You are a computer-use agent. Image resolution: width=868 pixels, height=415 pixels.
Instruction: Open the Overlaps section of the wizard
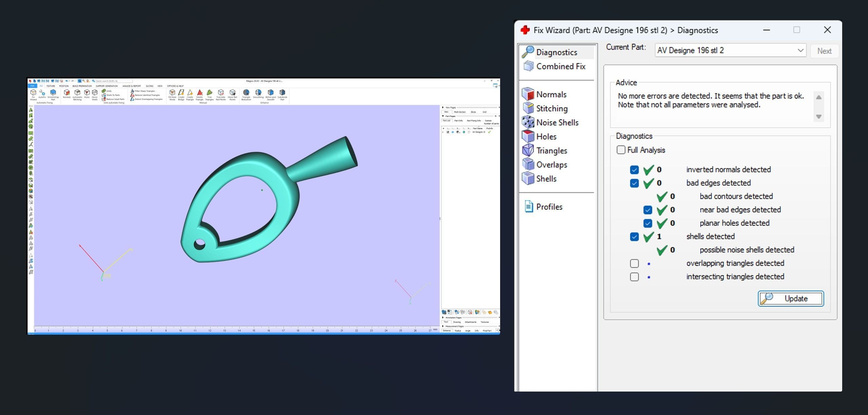pos(551,165)
